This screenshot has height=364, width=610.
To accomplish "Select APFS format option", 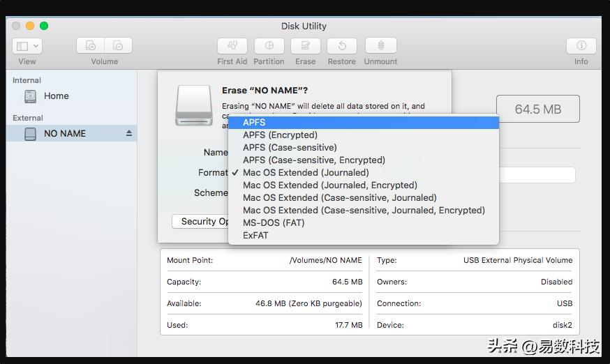I will (254, 123).
